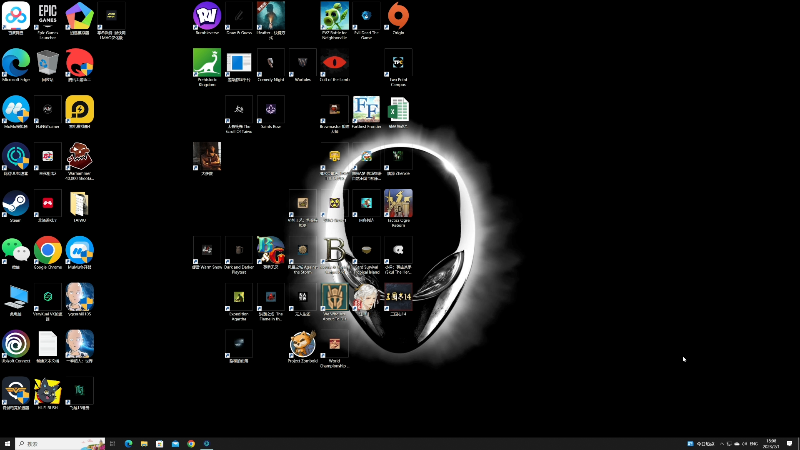Open the man portrait game shortcut
Image resolution: width=800 pixels, height=450 pixels.
(x=207, y=156)
